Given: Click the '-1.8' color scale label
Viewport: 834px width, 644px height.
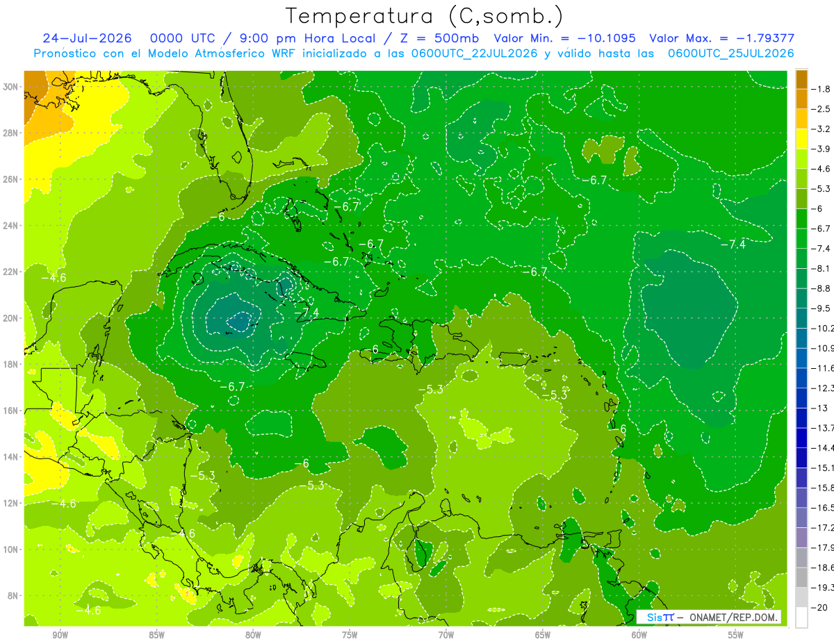Looking at the screenshot, I should pos(822,89).
